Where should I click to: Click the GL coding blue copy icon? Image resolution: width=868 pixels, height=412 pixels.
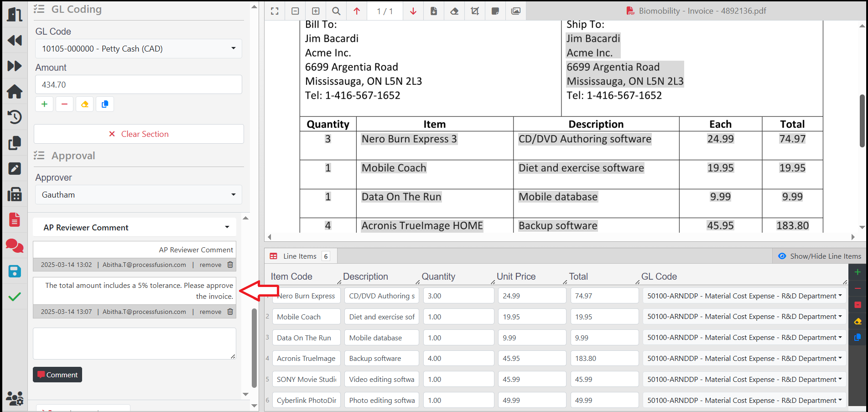point(104,104)
